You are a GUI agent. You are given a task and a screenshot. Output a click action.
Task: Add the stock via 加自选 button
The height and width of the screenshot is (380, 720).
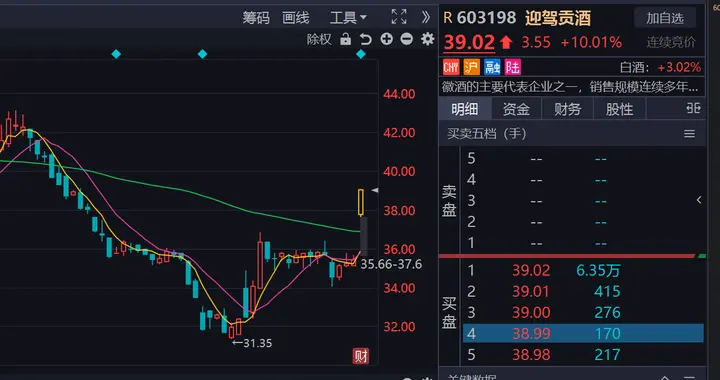[665, 18]
